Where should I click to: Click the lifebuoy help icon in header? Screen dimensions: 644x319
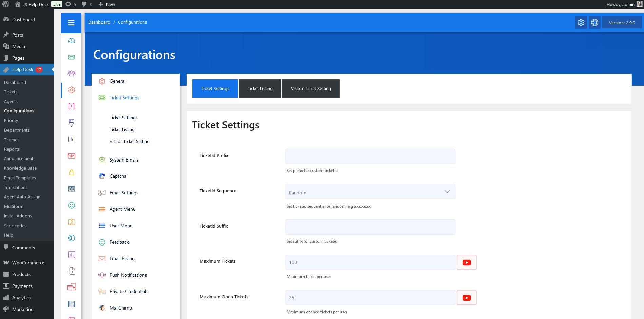594,23
